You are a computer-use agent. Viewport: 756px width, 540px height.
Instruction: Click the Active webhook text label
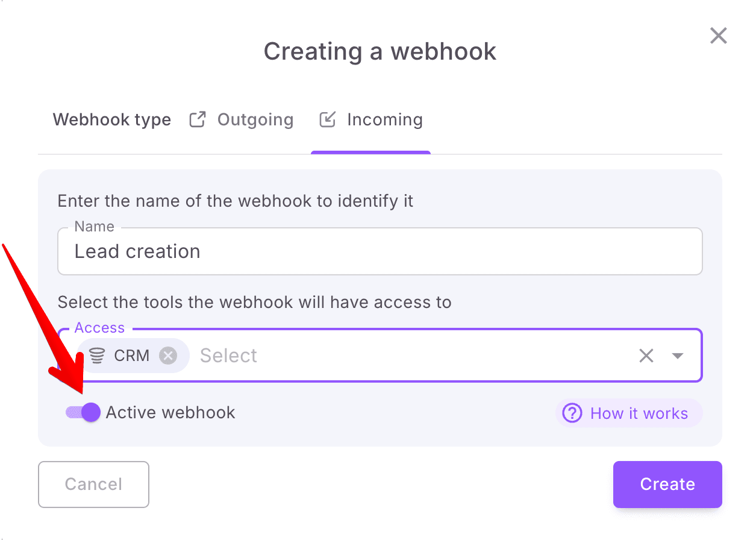[x=170, y=413]
